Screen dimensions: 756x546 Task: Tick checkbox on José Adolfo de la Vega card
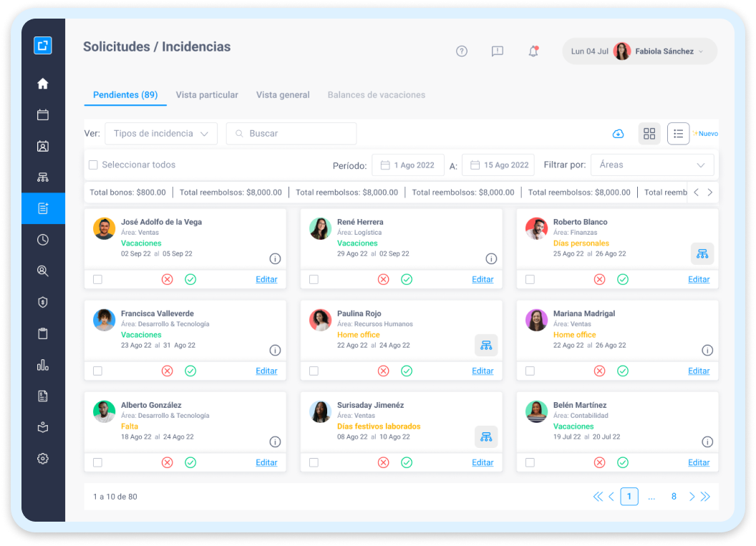(x=97, y=280)
